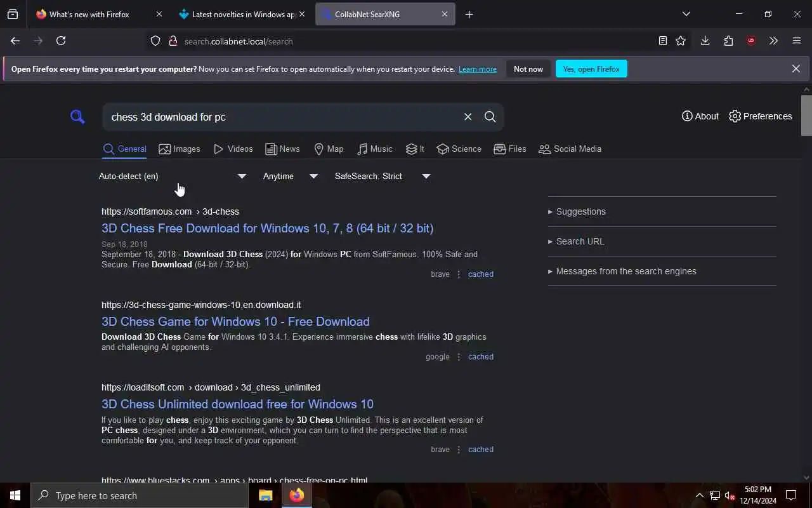812x508 pixels.
Task: Open 3D Chess Game for Windows 10 result
Action: point(235,321)
